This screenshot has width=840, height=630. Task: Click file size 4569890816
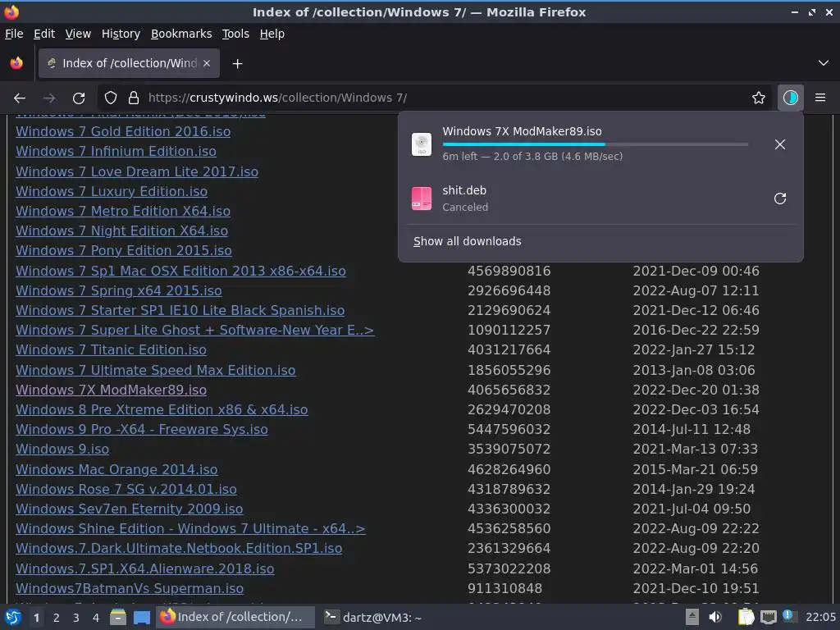(x=509, y=271)
